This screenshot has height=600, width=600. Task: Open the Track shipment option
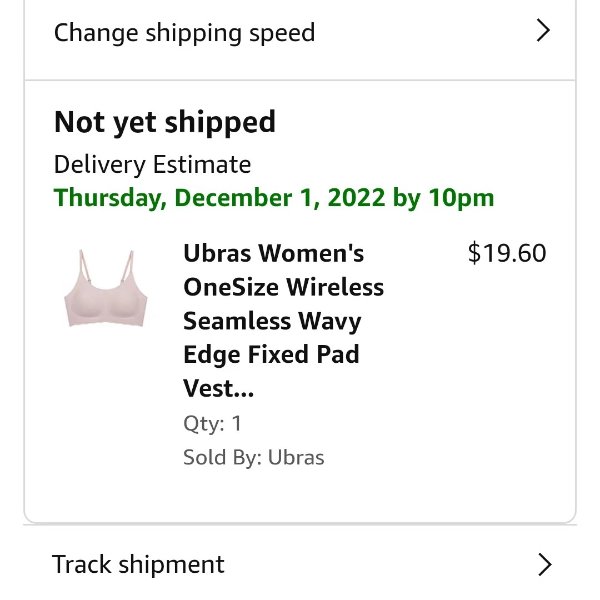(300, 564)
